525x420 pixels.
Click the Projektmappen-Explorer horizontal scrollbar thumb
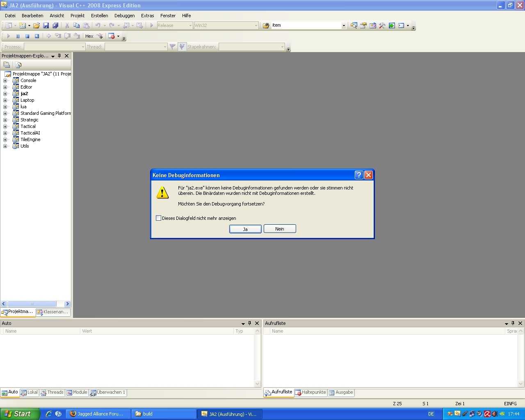click(x=32, y=304)
